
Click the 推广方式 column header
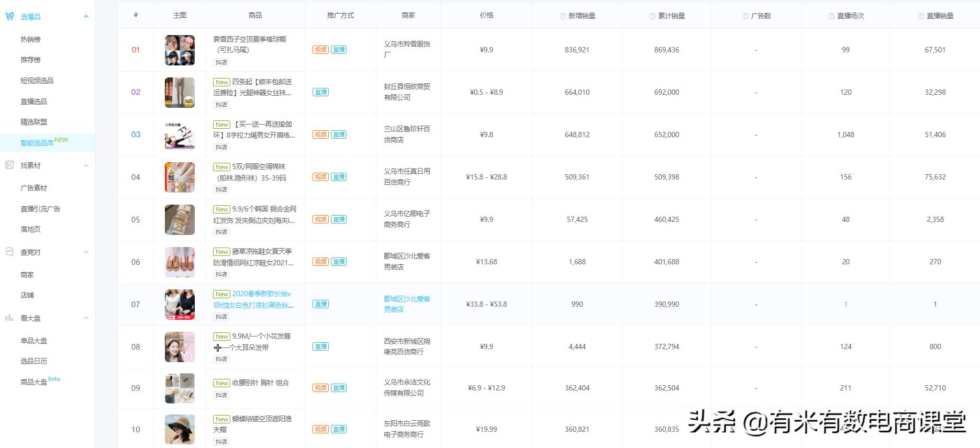coord(340,15)
